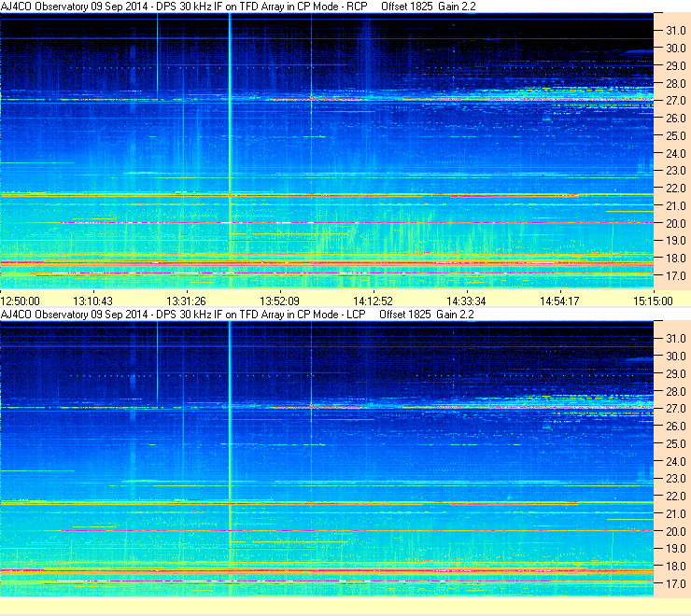The height and width of the screenshot is (616, 691).
Task: Click the 13:52:09 time label
Action: [x=279, y=301]
